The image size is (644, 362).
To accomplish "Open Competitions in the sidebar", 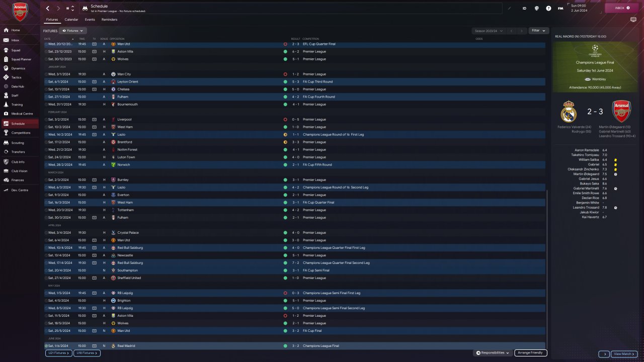I will (x=20, y=133).
